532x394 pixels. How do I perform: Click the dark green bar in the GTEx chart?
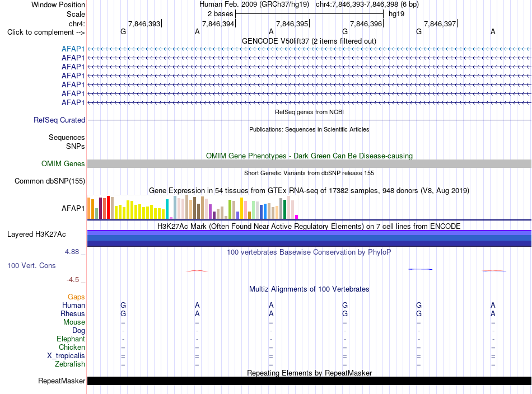284,209
